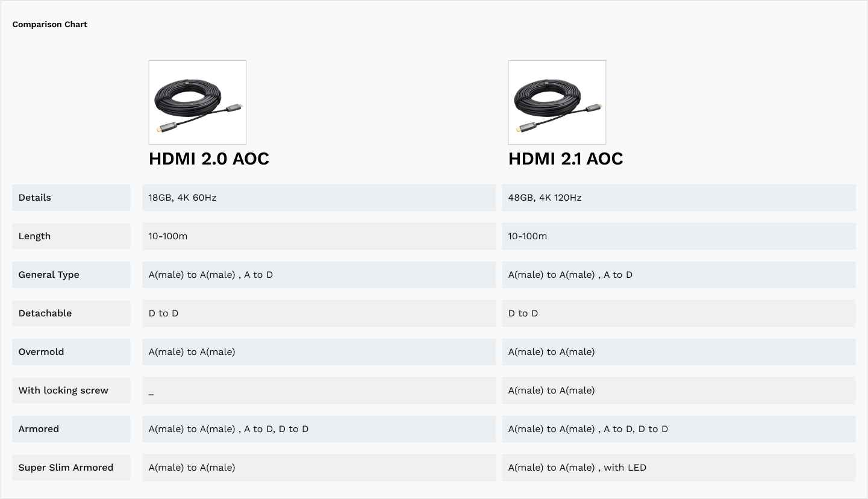Click the With locking screw label
This screenshot has height=499, width=868.
pos(63,391)
